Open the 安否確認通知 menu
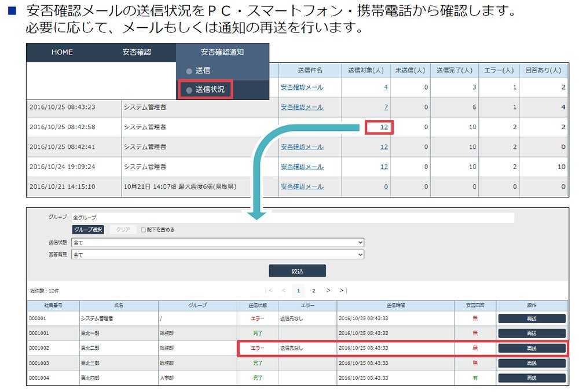The height and width of the screenshot is (392, 579). 222,52
